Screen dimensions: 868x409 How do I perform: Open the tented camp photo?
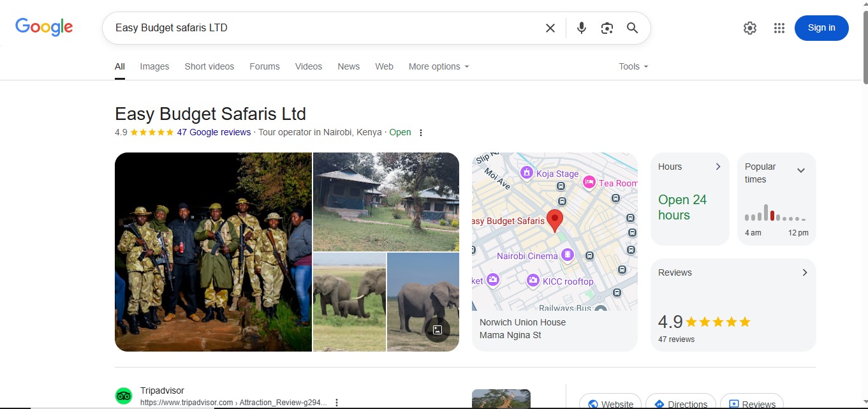click(x=386, y=202)
